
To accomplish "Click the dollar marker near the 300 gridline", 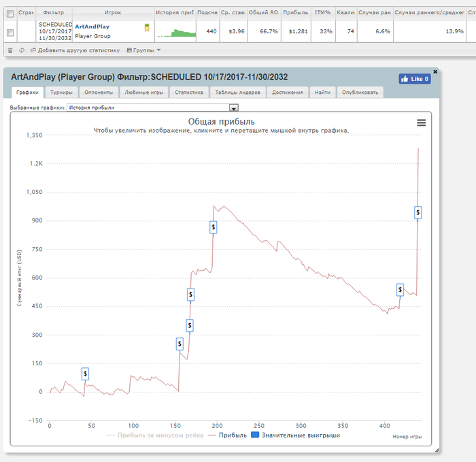I will point(180,344).
